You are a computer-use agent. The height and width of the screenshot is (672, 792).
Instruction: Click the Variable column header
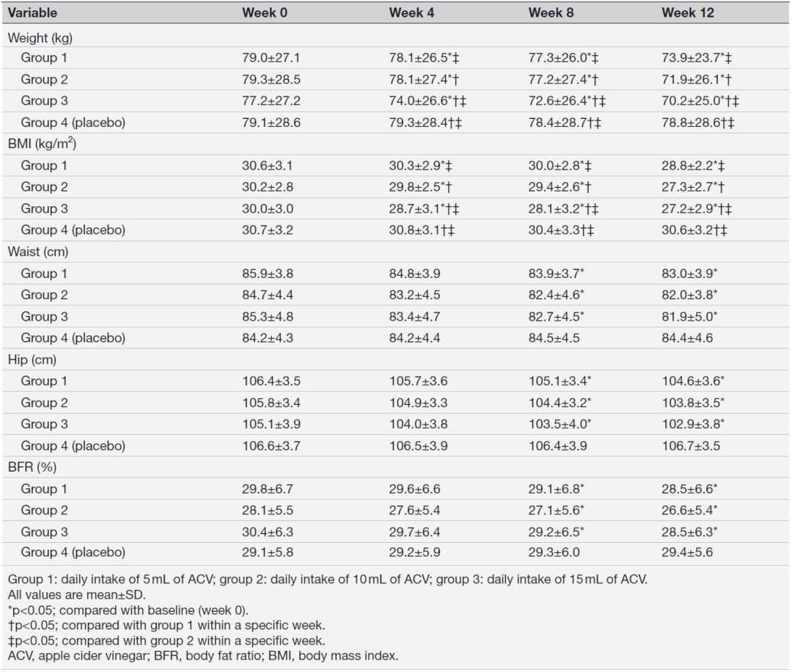tap(32, 12)
